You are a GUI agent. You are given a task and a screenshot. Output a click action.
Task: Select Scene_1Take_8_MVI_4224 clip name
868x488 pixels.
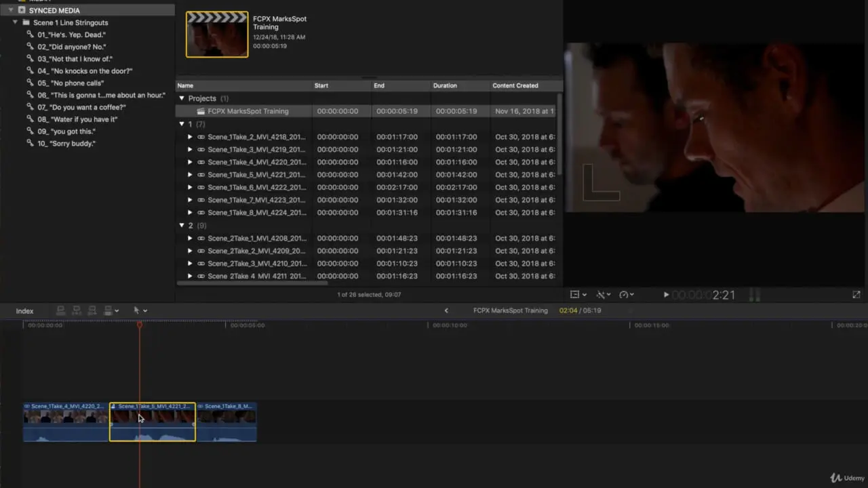coord(256,213)
